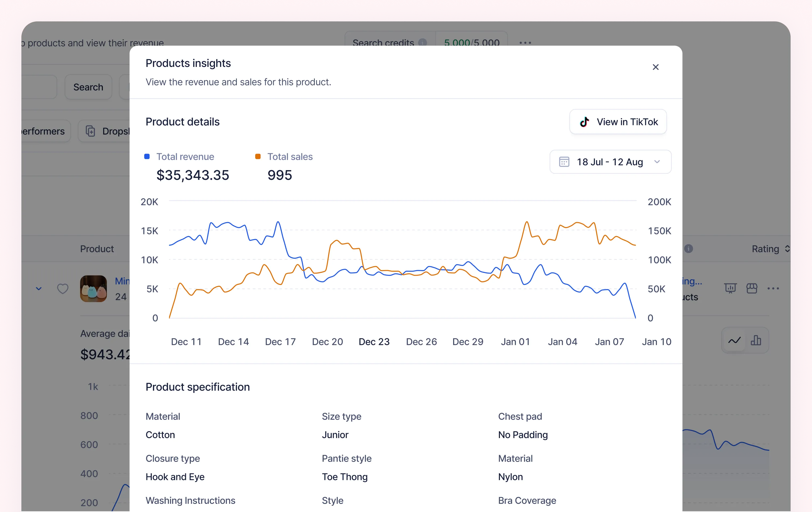The image size is (812, 512).
Task: Click the Total sales value 995
Action: [280, 175]
